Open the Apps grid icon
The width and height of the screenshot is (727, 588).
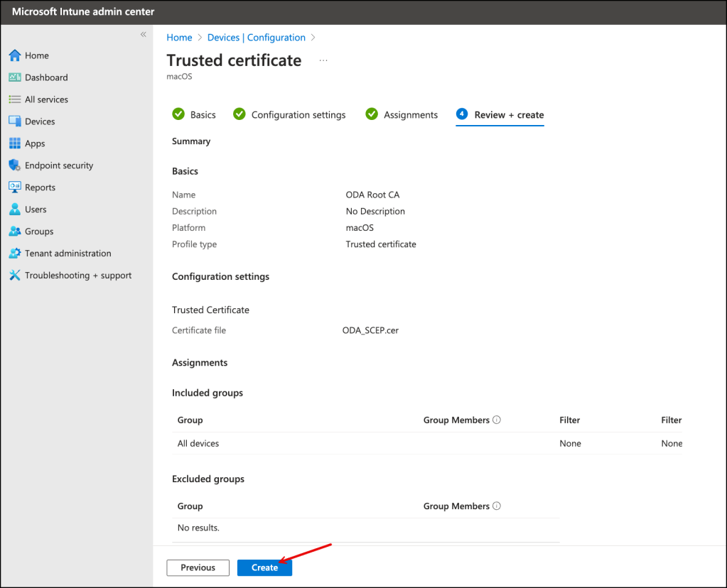(15, 143)
